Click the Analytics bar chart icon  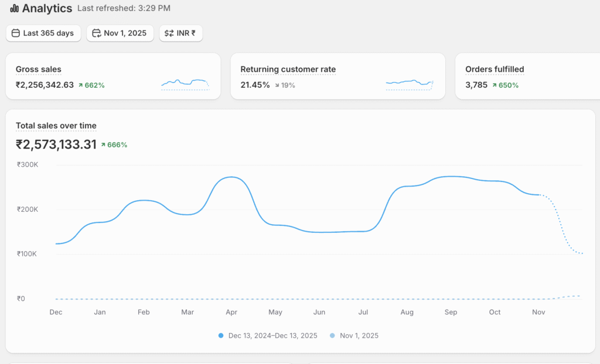click(14, 8)
